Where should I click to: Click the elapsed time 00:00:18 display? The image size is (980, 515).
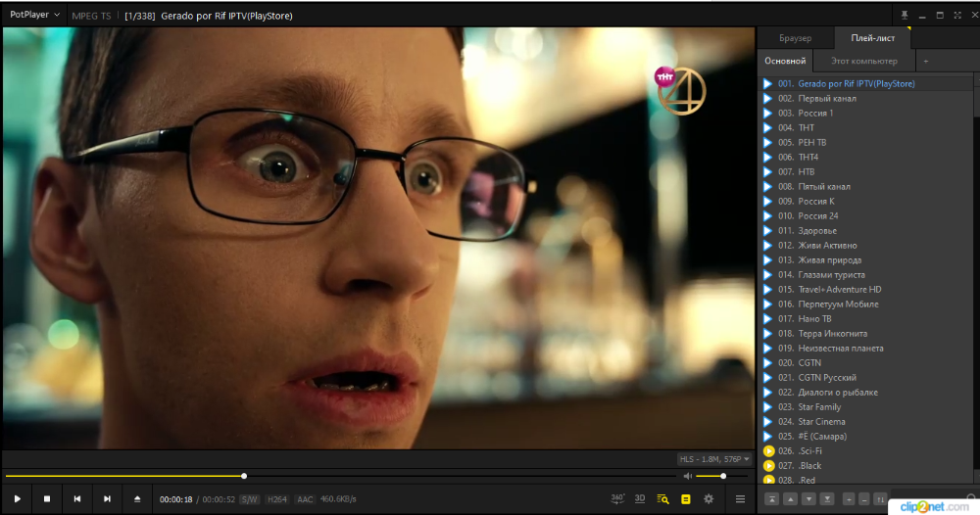click(x=175, y=498)
